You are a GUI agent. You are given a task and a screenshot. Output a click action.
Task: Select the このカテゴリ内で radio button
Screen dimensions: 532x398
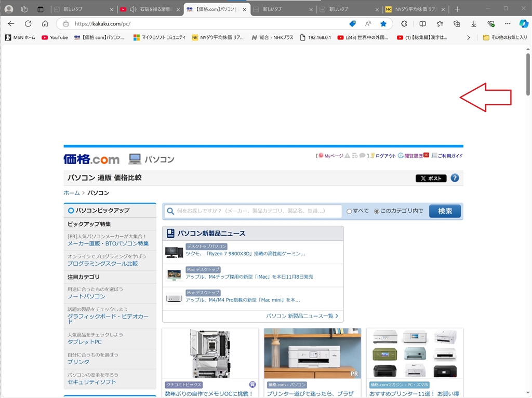tap(377, 211)
